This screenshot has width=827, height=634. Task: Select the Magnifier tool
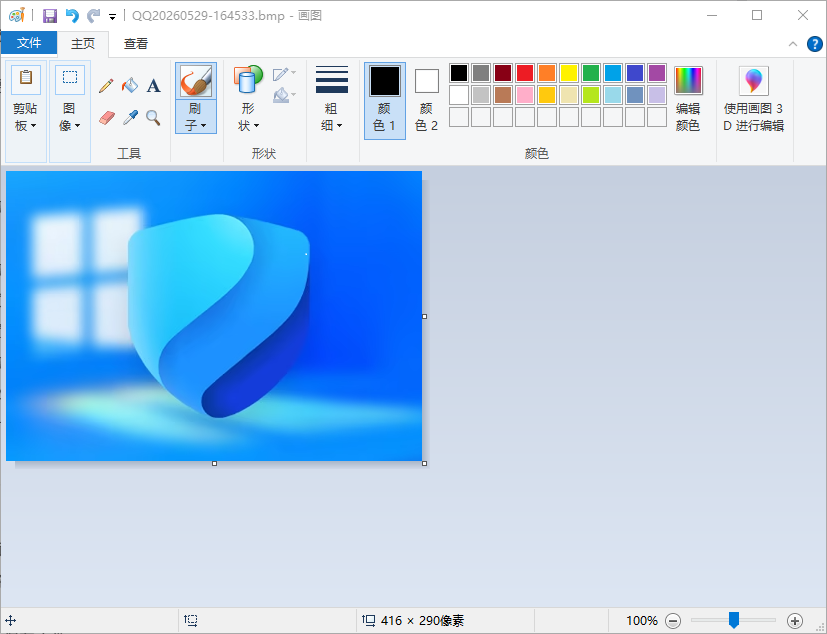click(153, 118)
